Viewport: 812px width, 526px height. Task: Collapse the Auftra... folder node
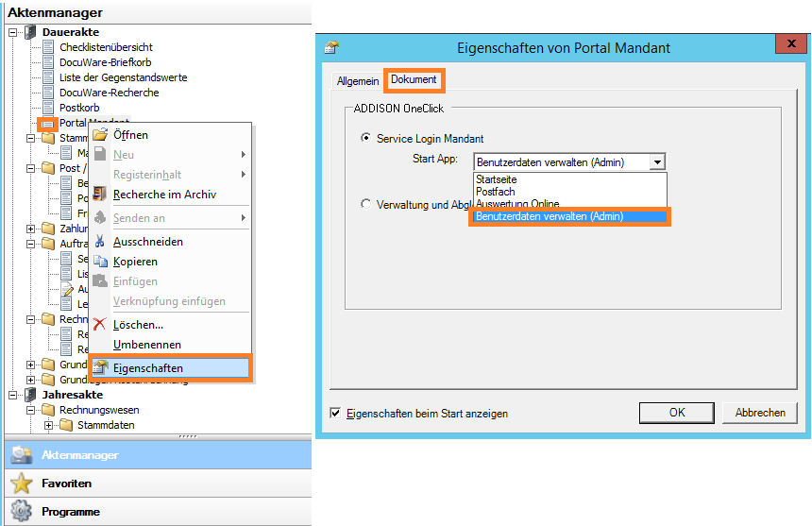tap(30, 244)
